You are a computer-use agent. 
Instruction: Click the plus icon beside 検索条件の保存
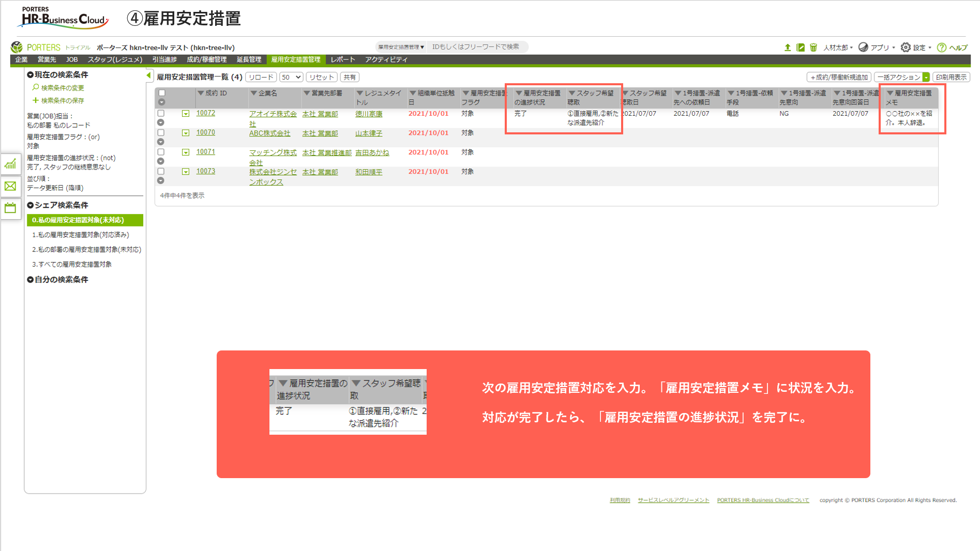pyautogui.click(x=35, y=100)
